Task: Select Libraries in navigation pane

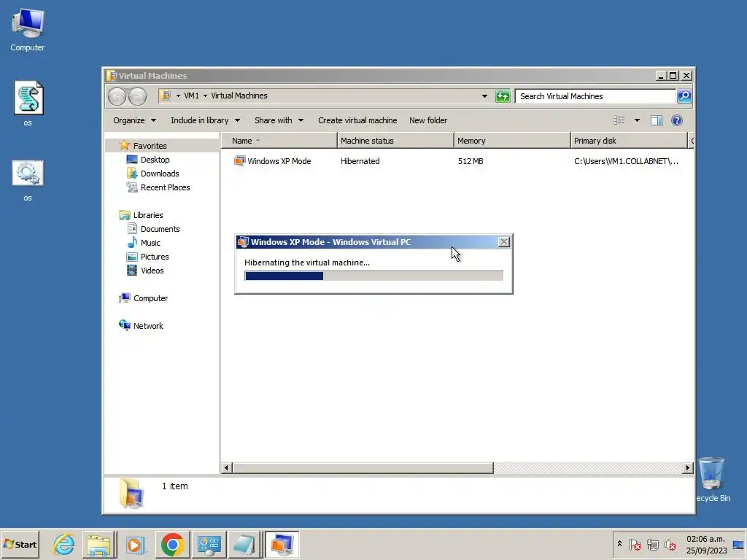Action: click(x=147, y=215)
